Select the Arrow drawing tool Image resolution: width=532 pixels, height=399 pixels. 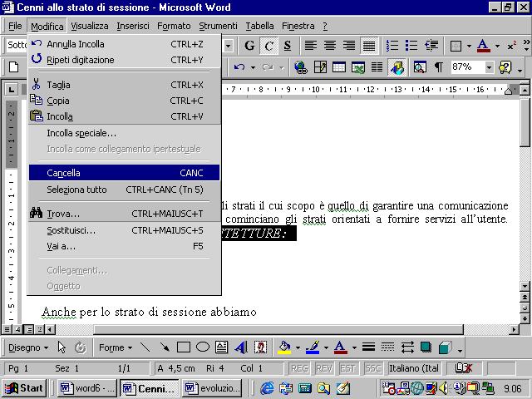tap(165, 347)
